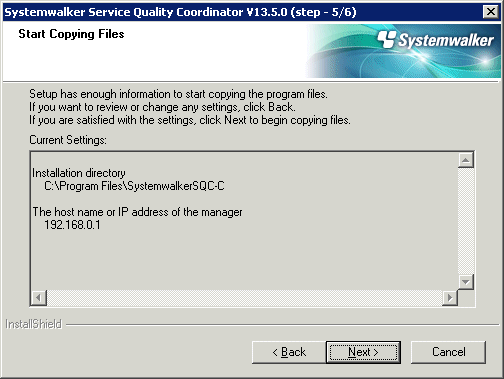Go back with the Back button
This screenshot has height=379, width=504.
[x=289, y=352]
